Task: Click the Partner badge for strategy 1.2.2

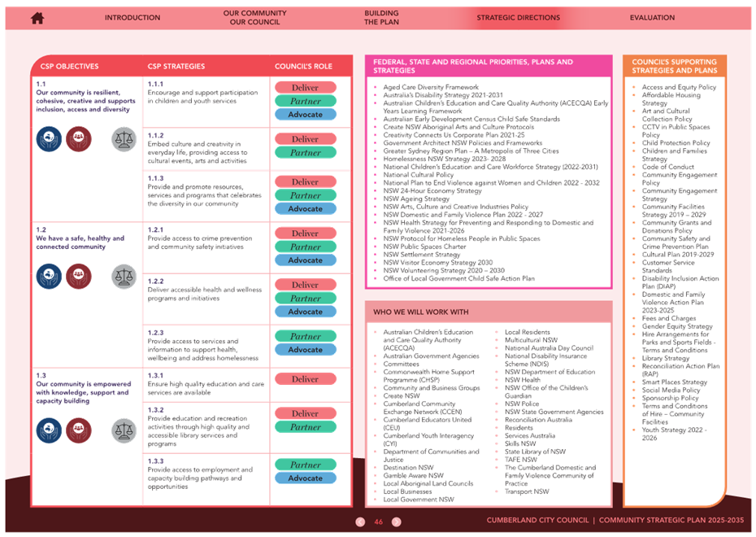Action: pos(305,299)
